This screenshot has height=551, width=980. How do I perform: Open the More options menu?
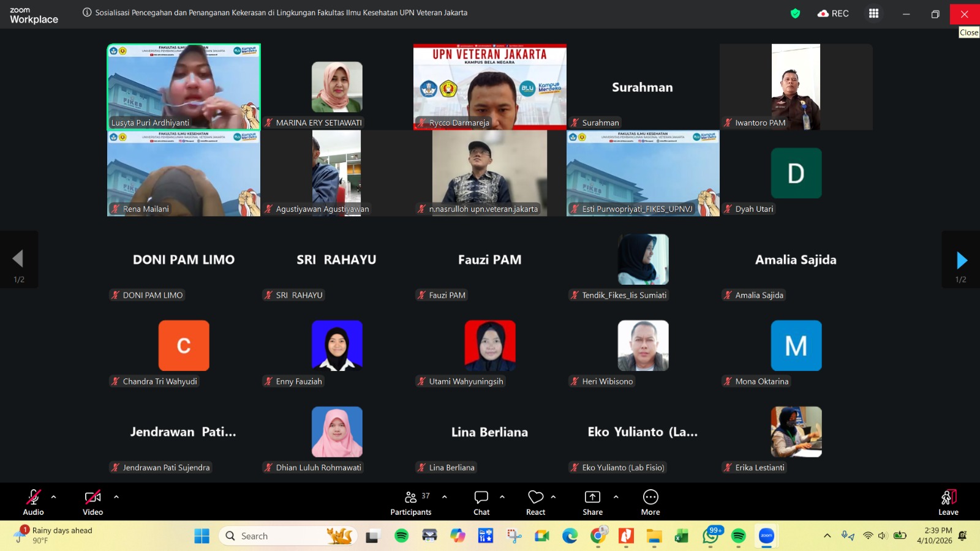tap(650, 502)
